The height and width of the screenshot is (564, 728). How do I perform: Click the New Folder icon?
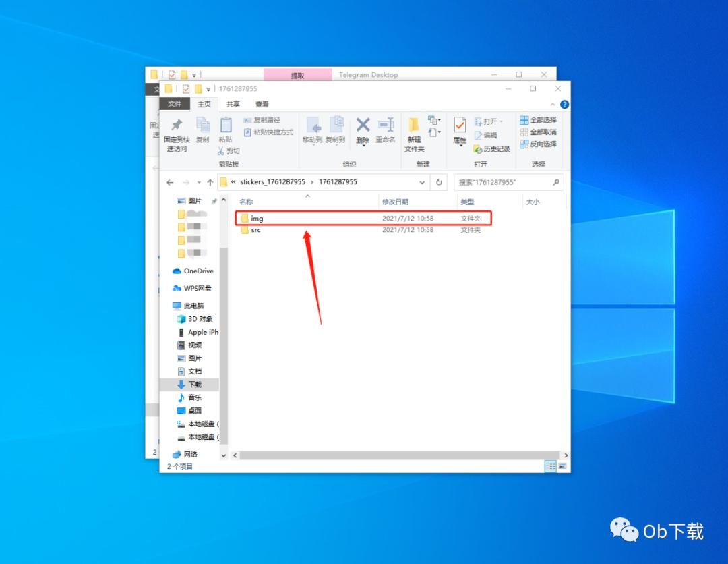click(414, 125)
